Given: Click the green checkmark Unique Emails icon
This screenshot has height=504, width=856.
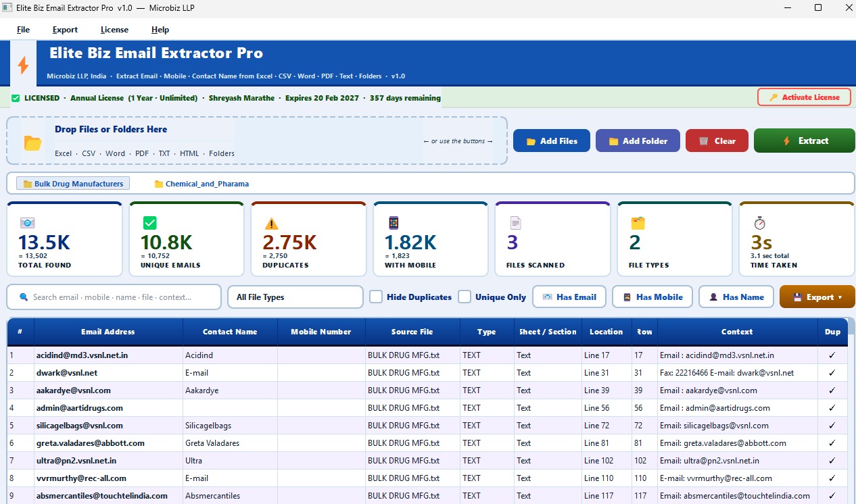Looking at the screenshot, I should coord(149,222).
